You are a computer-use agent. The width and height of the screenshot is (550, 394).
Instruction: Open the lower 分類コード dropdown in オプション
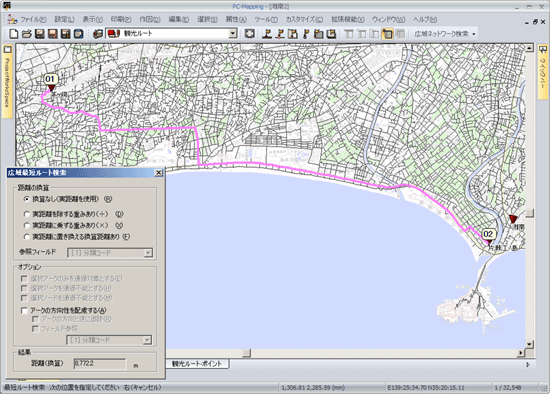147,340
